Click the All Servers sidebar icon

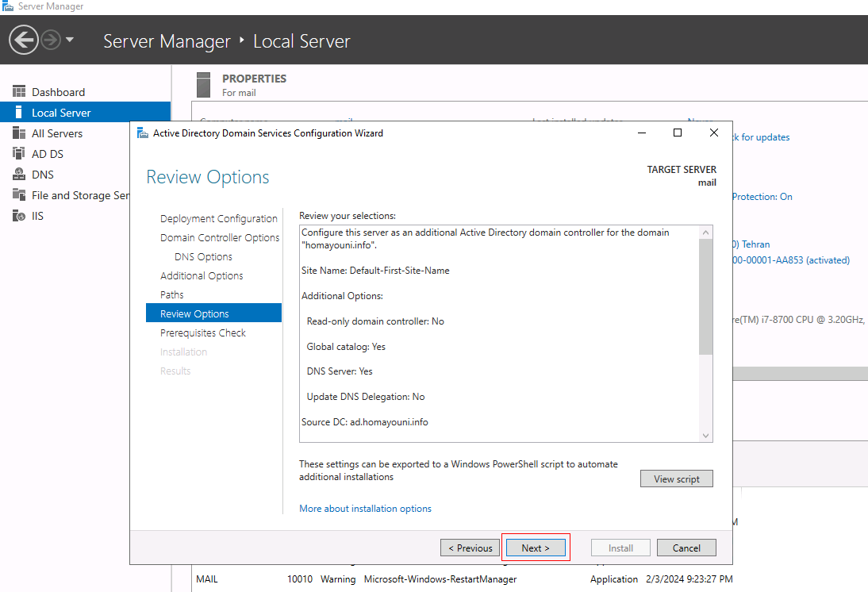coord(19,133)
